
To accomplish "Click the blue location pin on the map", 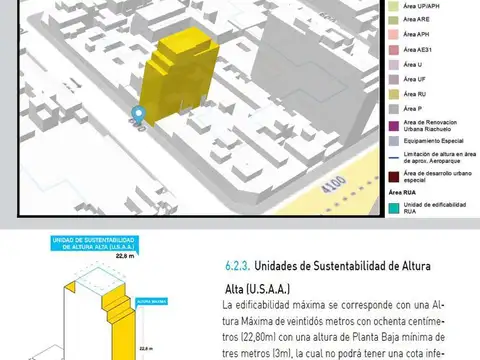I will (x=138, y=115).
